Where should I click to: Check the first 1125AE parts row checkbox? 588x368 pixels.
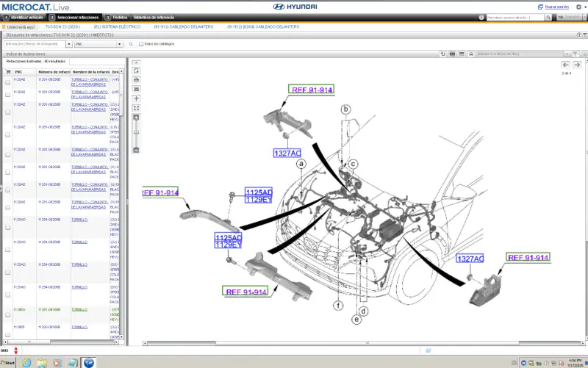pyautogui.click(x=8, y=81)
